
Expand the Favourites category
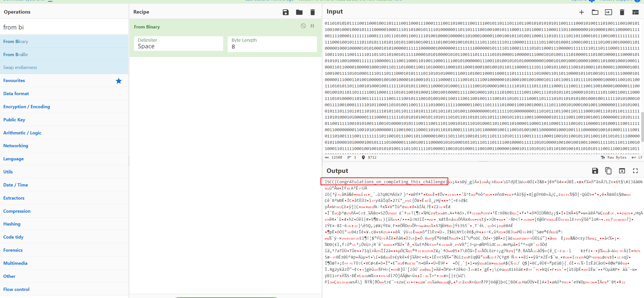coord(14,80)
